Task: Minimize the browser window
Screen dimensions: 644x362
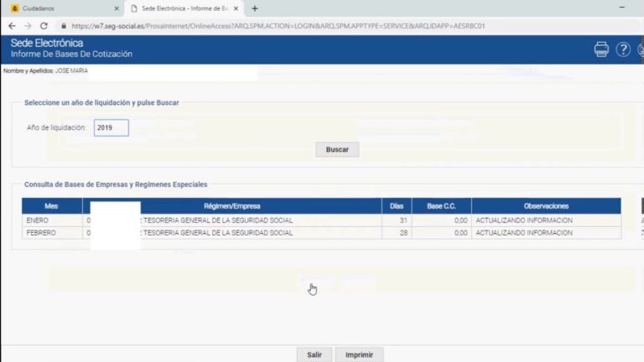Action: click(x=622, y=8)
